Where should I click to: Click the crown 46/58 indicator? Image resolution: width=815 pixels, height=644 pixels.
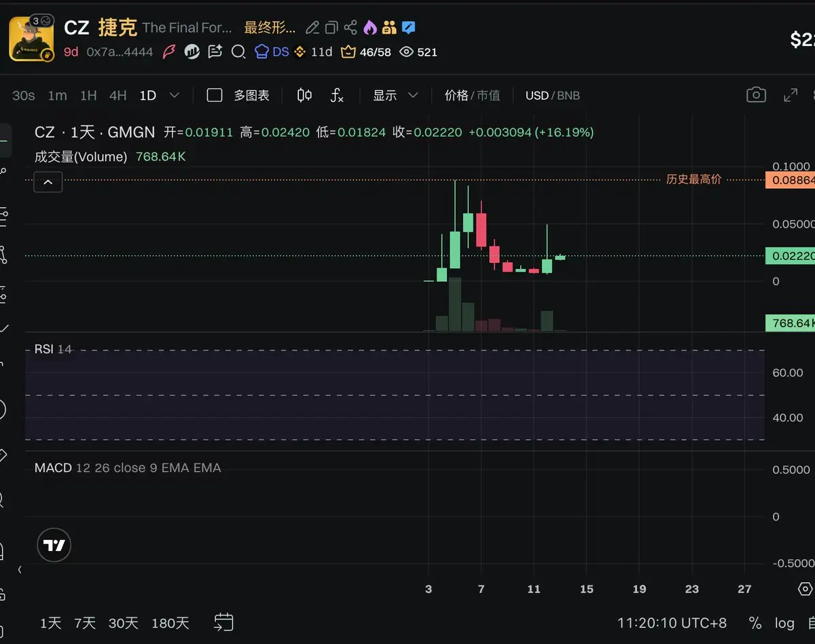[x=366, y=52]
